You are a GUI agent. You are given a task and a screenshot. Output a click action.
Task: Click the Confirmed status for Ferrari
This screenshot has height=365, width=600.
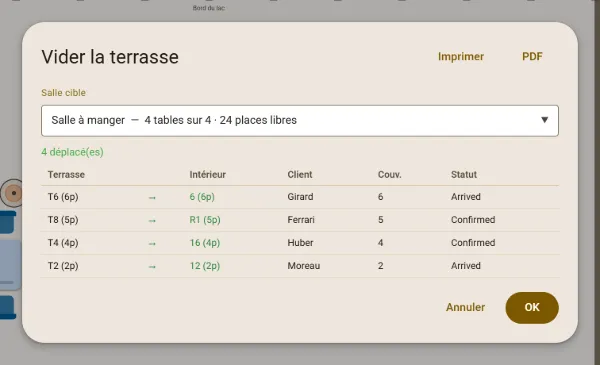pos(473,220)
